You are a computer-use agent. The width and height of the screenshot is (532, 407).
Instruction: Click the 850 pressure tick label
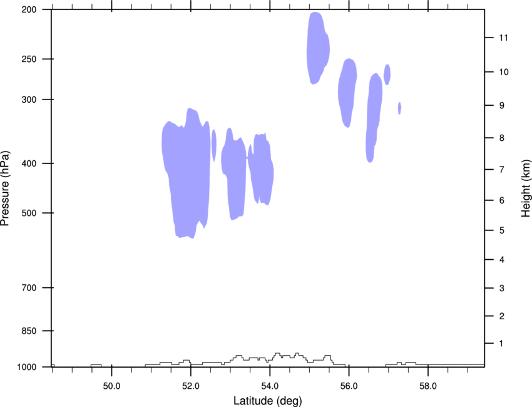[29, 331]
